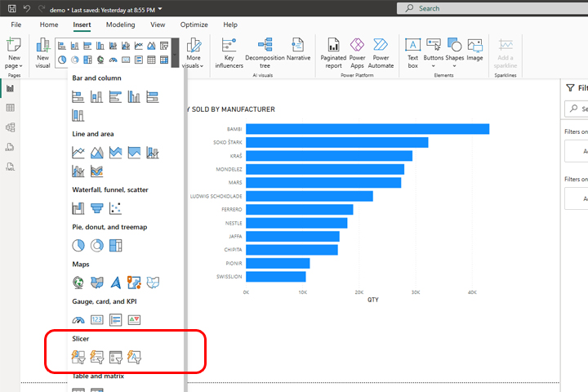This screenshot has width=588, height=392.
Task: Select the funnel chart visual
Action: pos(97,207)
